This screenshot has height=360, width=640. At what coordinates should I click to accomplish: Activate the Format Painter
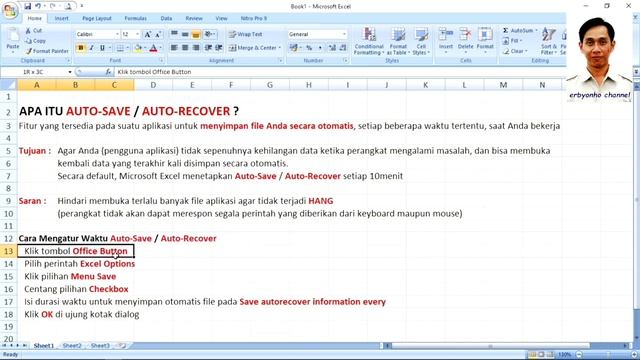pyautogui.click(x=47, y=51)
